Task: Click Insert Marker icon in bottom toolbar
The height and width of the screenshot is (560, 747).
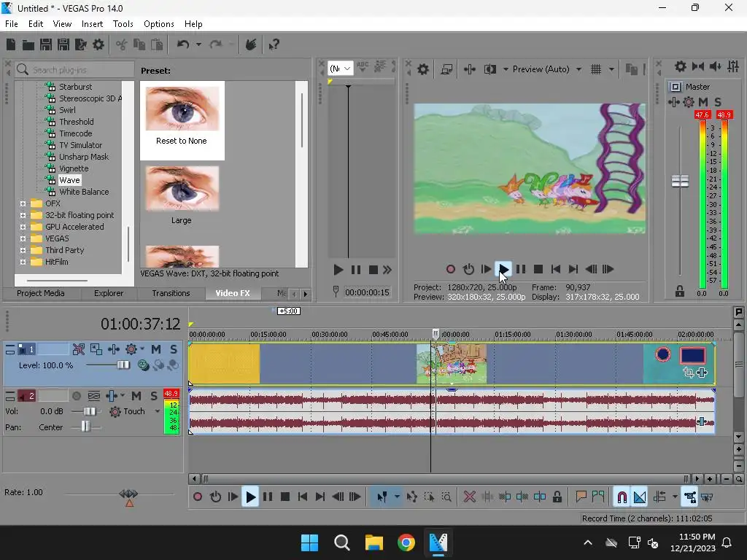Action: [581, 497]
